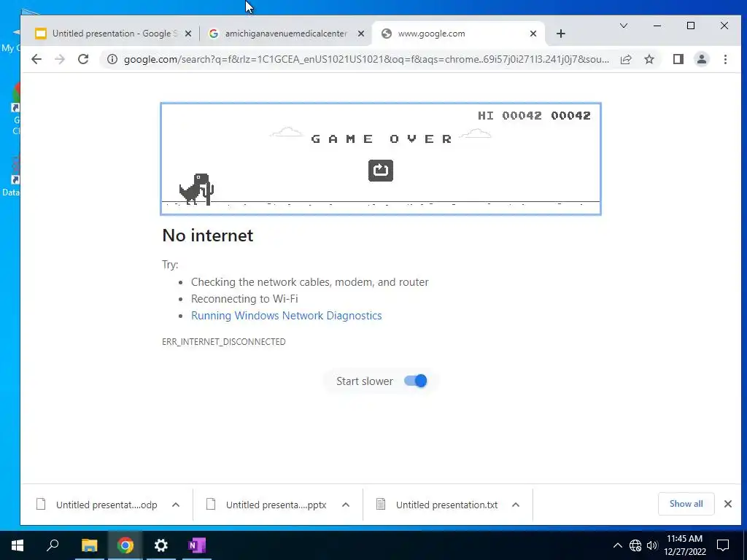Click the share page icon
The width and height of the screenshot is (747, 560).
(x=626, y=59)
